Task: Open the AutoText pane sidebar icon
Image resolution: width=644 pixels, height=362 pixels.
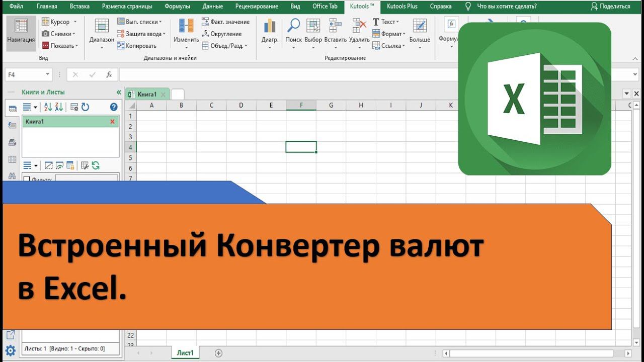Action: pos(12,125)
